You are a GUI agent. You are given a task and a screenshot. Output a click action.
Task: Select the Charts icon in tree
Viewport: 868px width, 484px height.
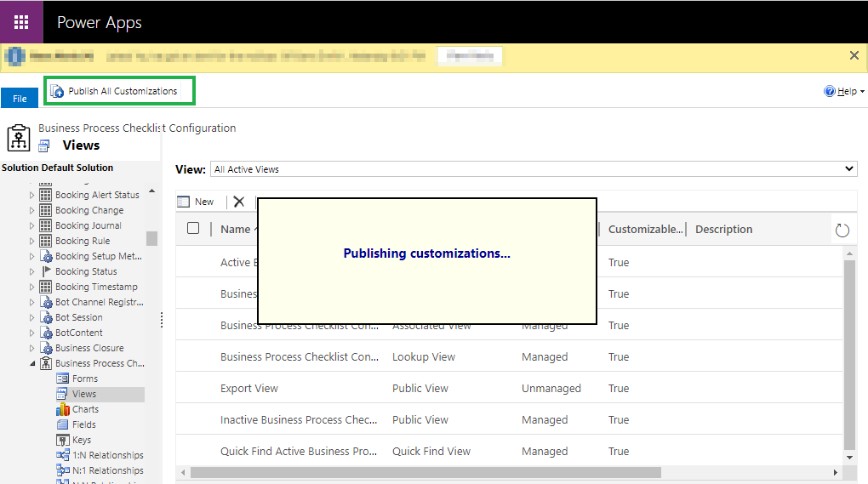click(63, 409)
